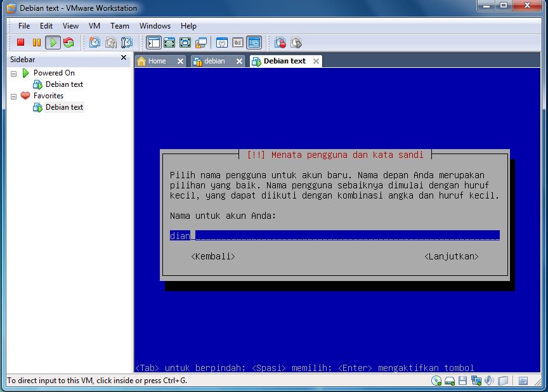Close the debian tab

click(x=239, y=61)
